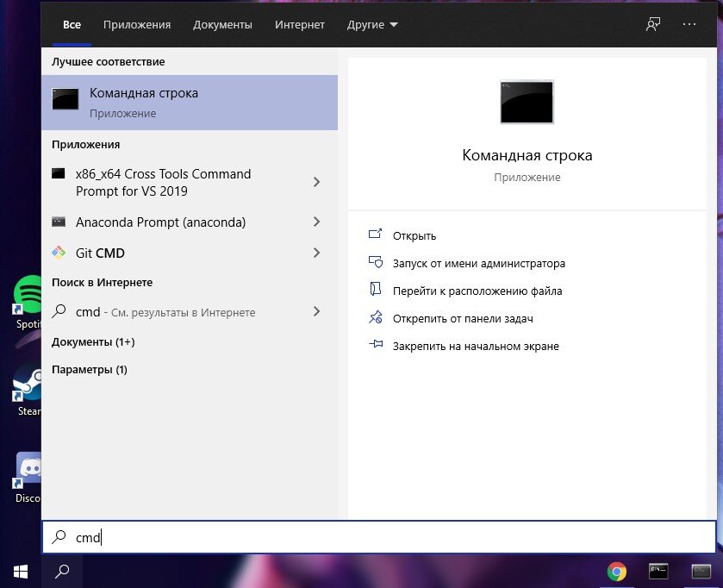This screenshot has width=723, height=588.
Task: Select the Anaconda Prompt (anaconda) result text
Action: click(160, 222)
